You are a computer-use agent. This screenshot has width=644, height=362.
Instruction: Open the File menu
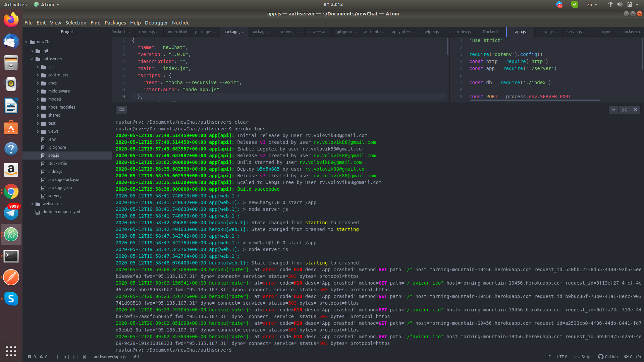29,23
